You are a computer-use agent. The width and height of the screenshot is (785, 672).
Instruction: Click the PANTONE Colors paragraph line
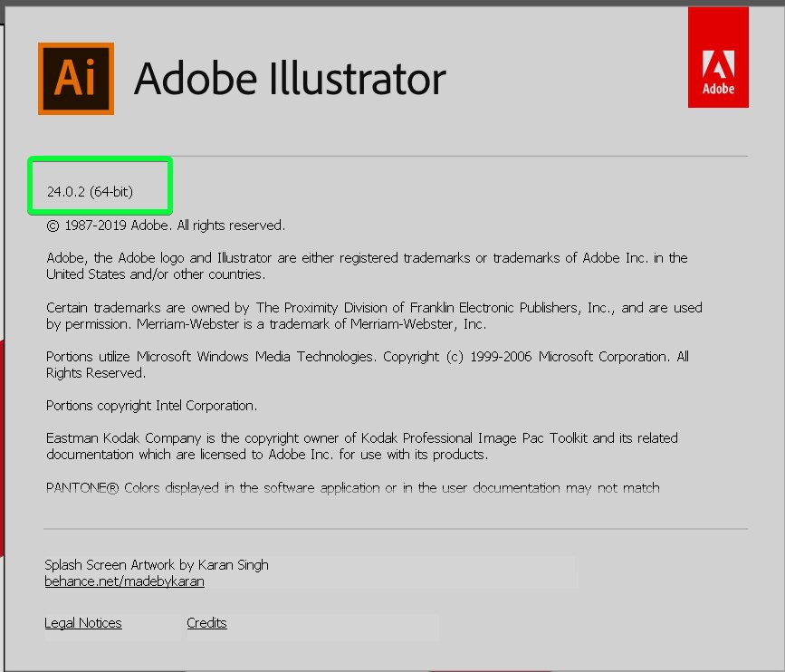tap(353, 488)
